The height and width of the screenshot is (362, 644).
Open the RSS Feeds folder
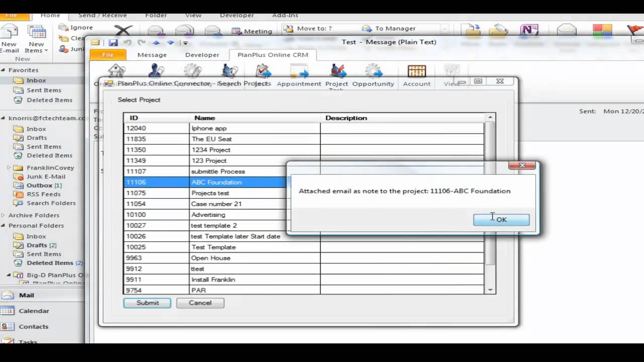[x=43, y=194]
